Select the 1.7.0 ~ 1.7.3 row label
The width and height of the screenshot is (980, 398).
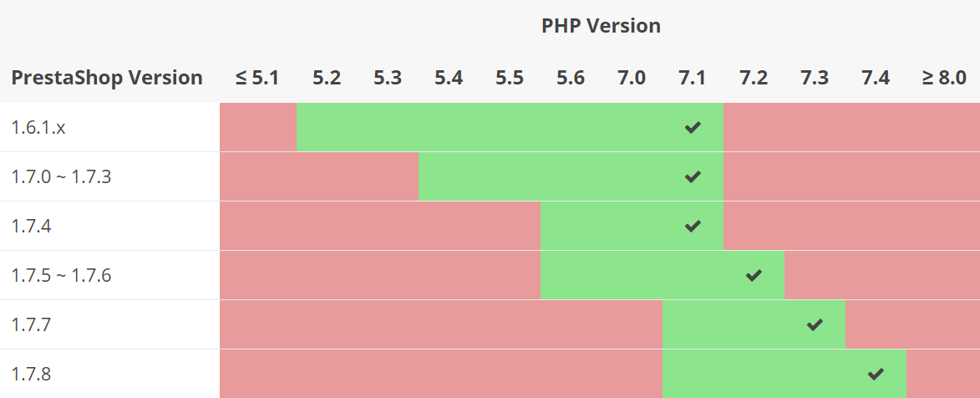pos(61,177)
